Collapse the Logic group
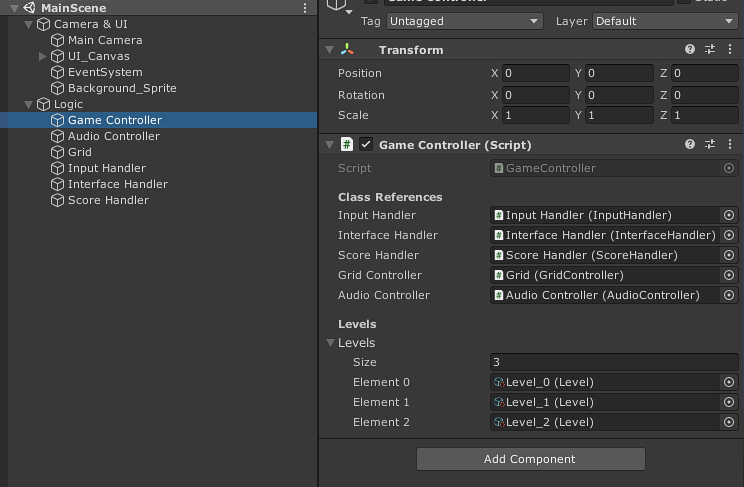Viewport: 744px width, 487px height. click(x=28, y=104)
